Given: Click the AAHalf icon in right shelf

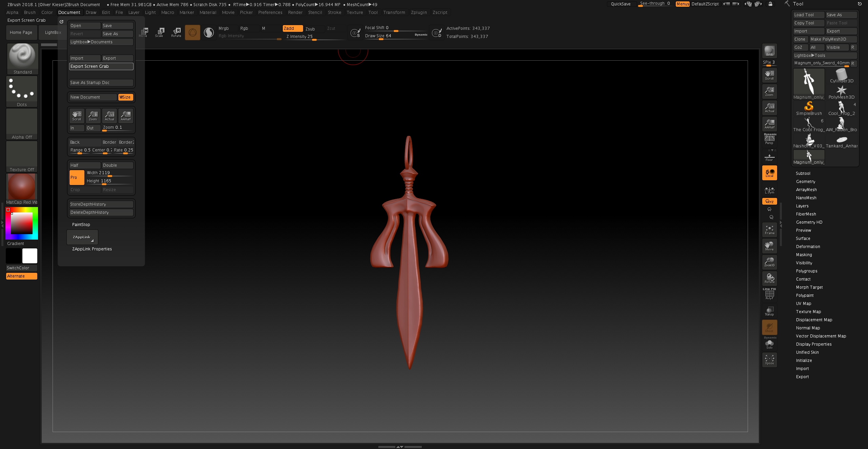Looking at the screenshot, I should (769, 124).
